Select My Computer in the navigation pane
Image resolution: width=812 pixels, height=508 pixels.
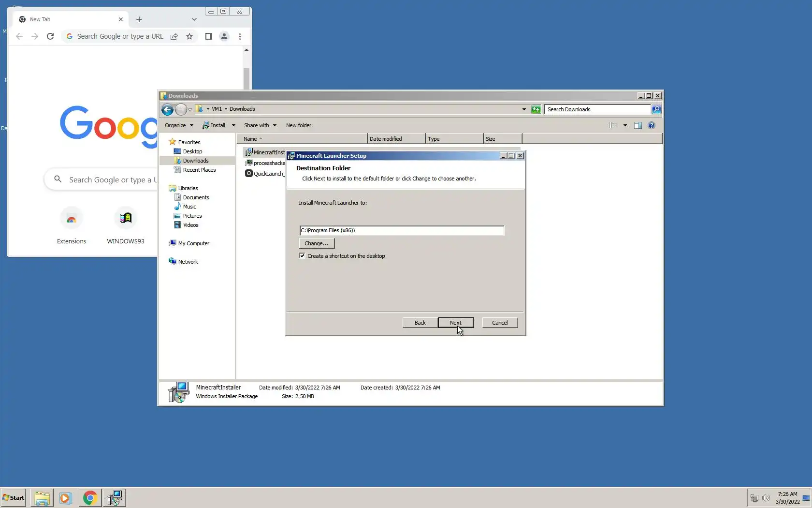coord(193,243)
